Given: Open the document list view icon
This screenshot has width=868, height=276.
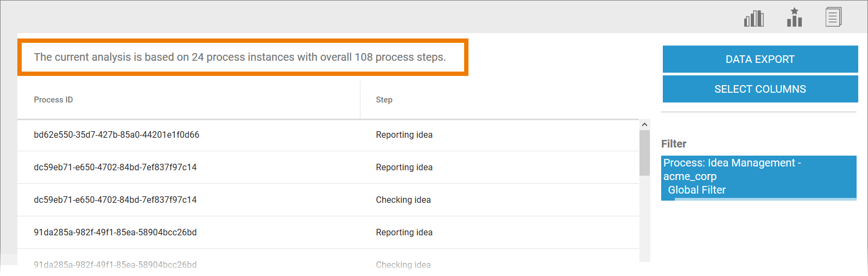Looking at the screenshot, I should coord(833,17).
